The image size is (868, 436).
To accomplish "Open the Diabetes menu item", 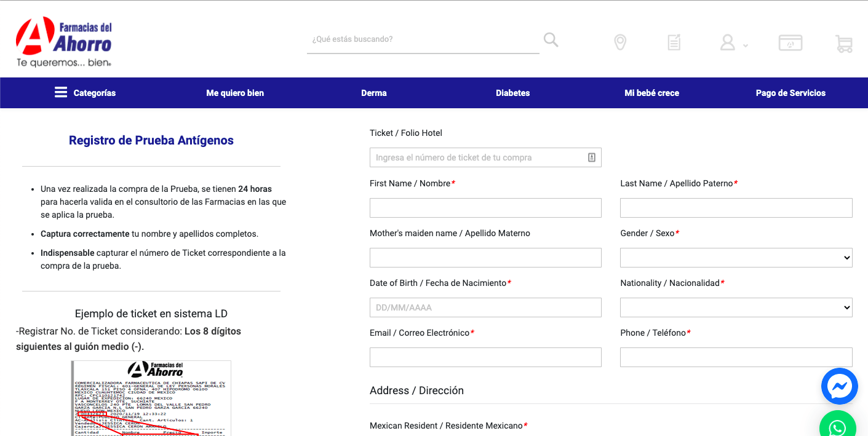I will (x=513, y=93).
